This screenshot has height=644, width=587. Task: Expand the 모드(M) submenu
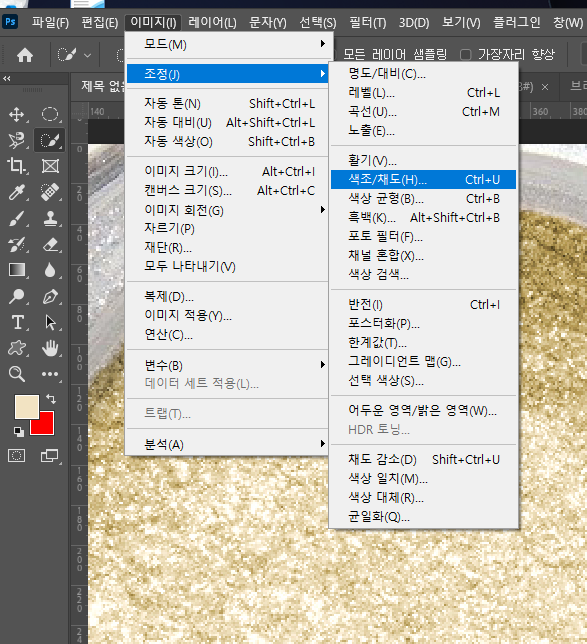(x=228, y=44)
